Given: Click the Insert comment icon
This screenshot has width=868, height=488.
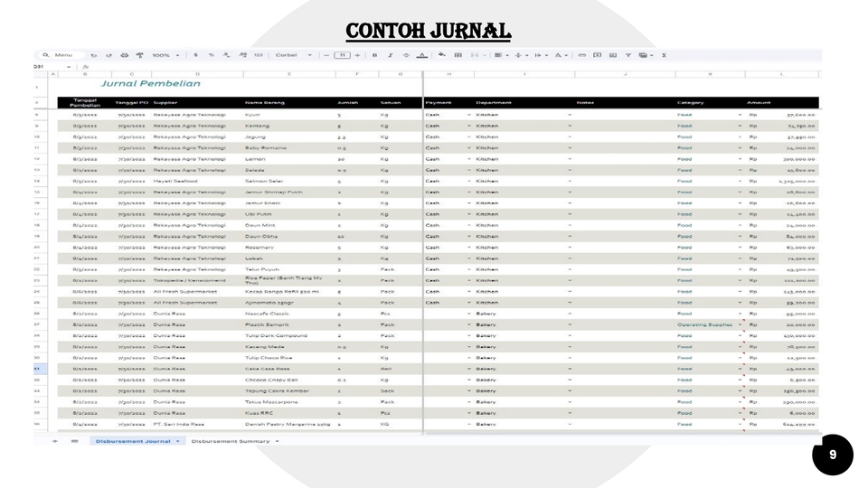Looking at the screenshot, I should 598,55.
